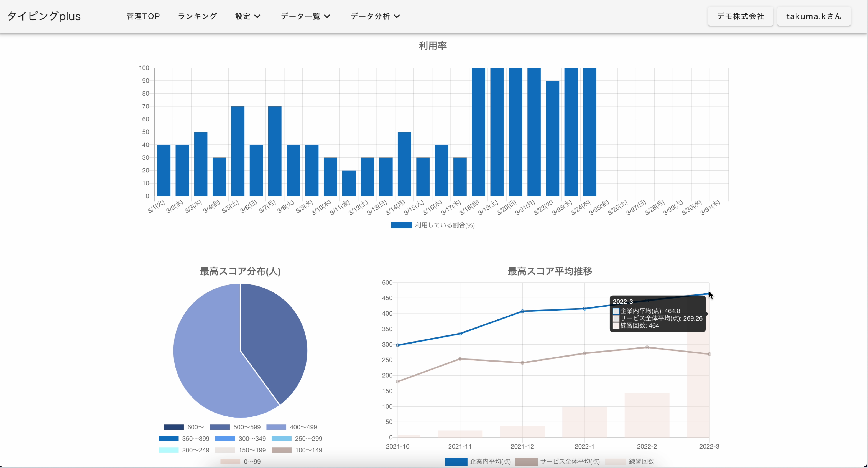
Task: Click the 2021-12 blue line data point
Action: (522, 311)
